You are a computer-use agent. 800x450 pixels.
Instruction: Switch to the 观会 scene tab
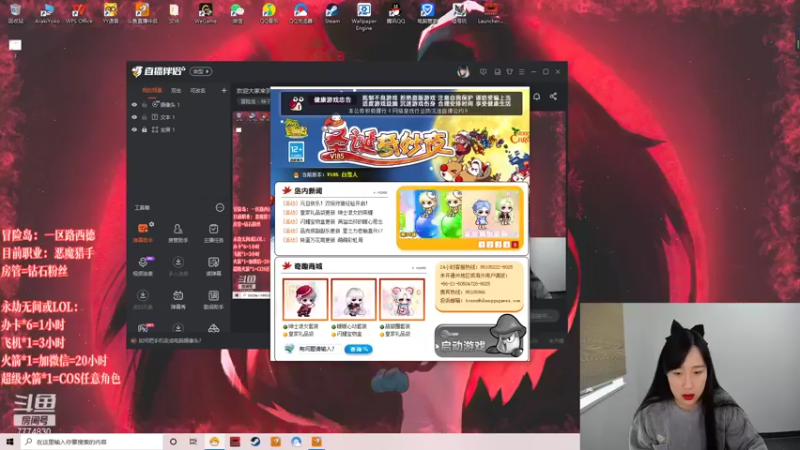176,90
